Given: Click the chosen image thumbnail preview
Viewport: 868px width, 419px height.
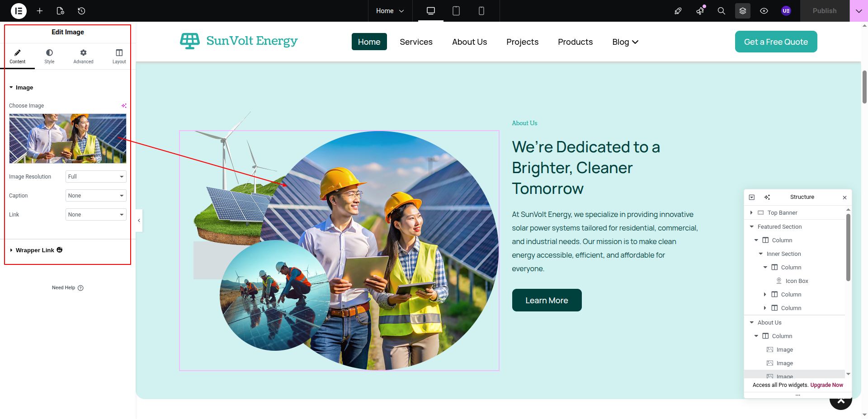Looking at the screenshot, I should click(x=68, y=138).
